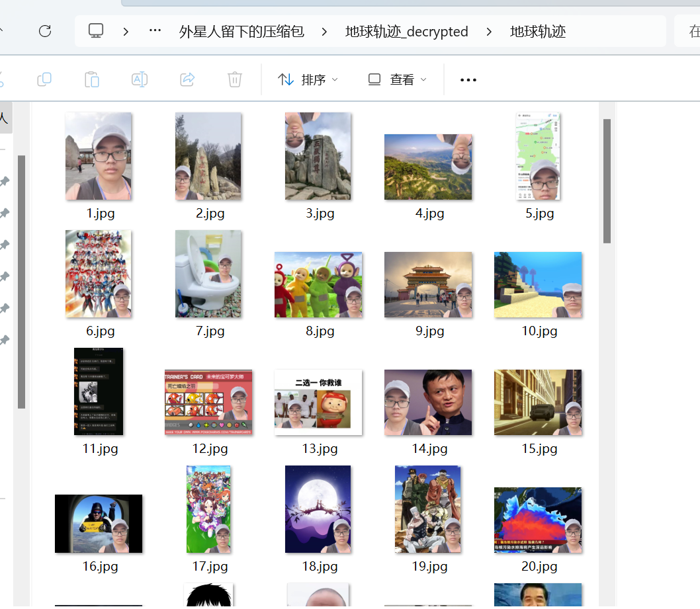Click the search box beside the address bar
The width and height of the screenshot is (700, 609).
coord(687,31)
